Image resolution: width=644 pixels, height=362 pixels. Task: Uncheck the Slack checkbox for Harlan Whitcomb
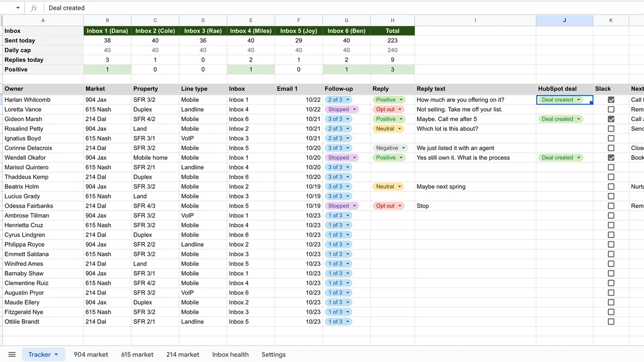[x=611, y=100]
